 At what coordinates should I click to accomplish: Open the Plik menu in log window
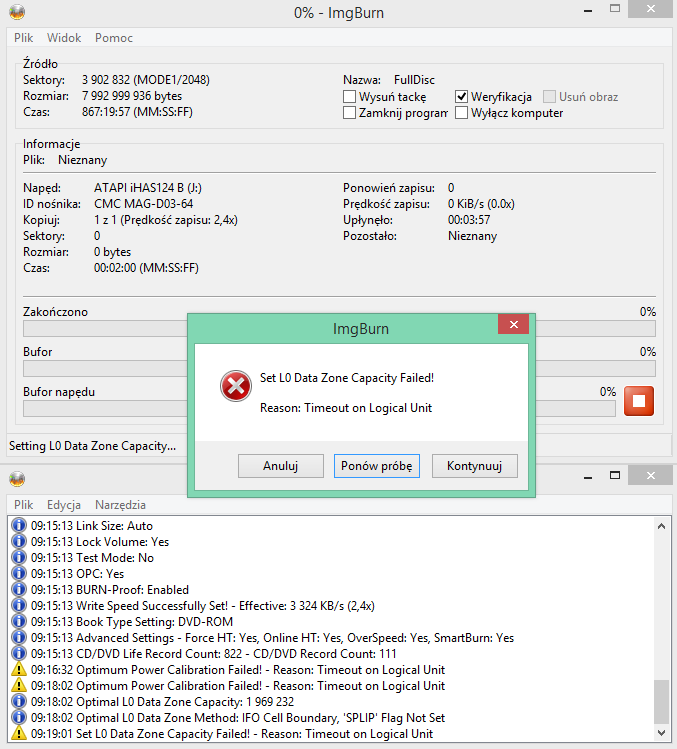coord(23,505)
